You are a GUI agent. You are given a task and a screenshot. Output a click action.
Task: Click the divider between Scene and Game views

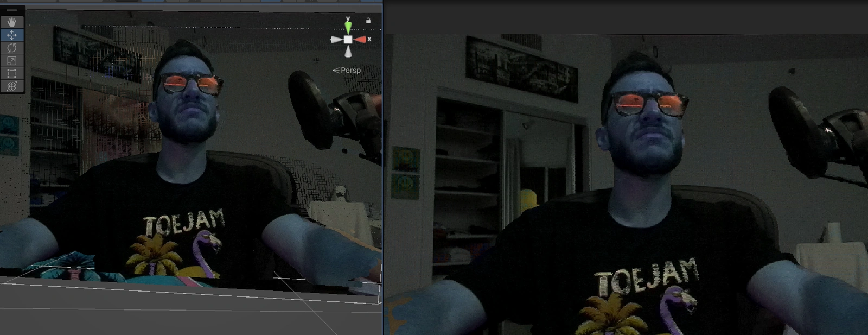coord(383,163)
